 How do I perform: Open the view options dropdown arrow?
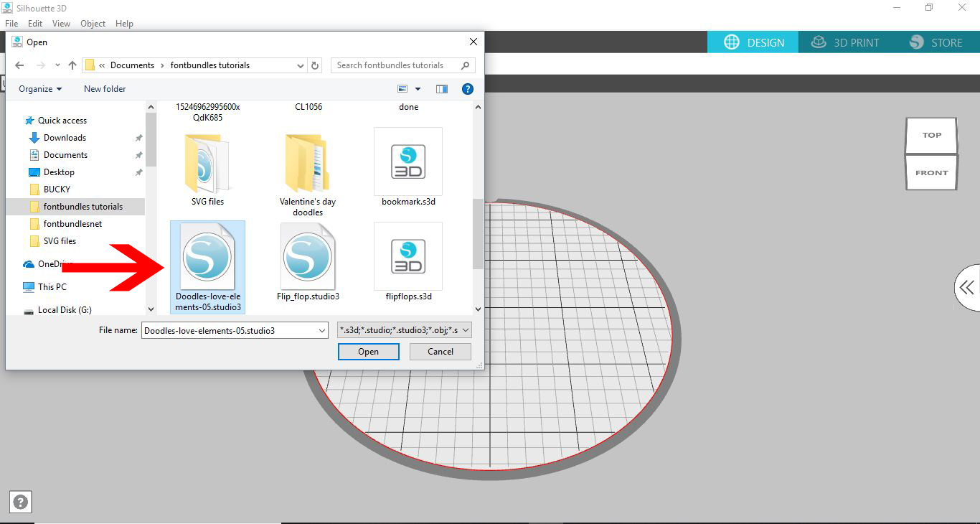pos(418,89)
